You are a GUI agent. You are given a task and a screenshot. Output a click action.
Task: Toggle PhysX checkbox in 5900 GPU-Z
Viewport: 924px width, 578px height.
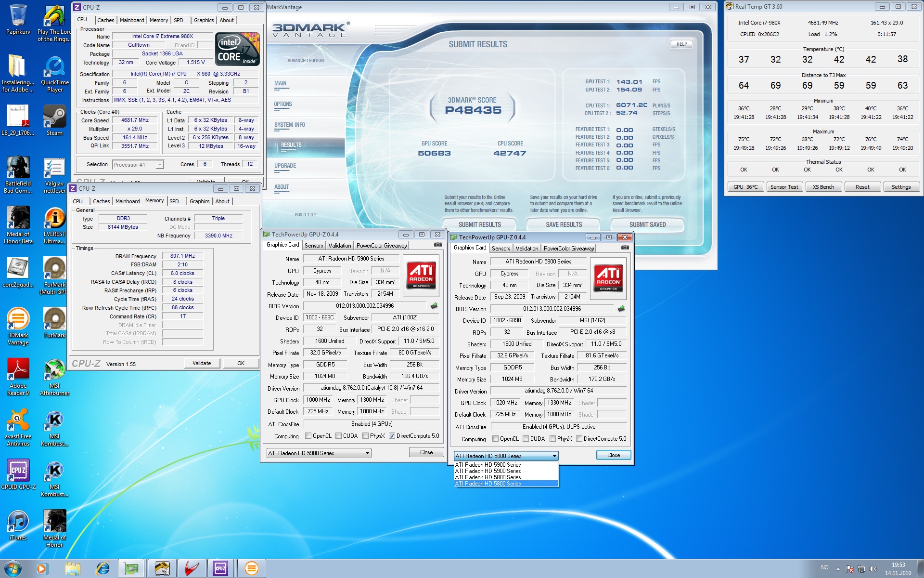pos(366,436)
